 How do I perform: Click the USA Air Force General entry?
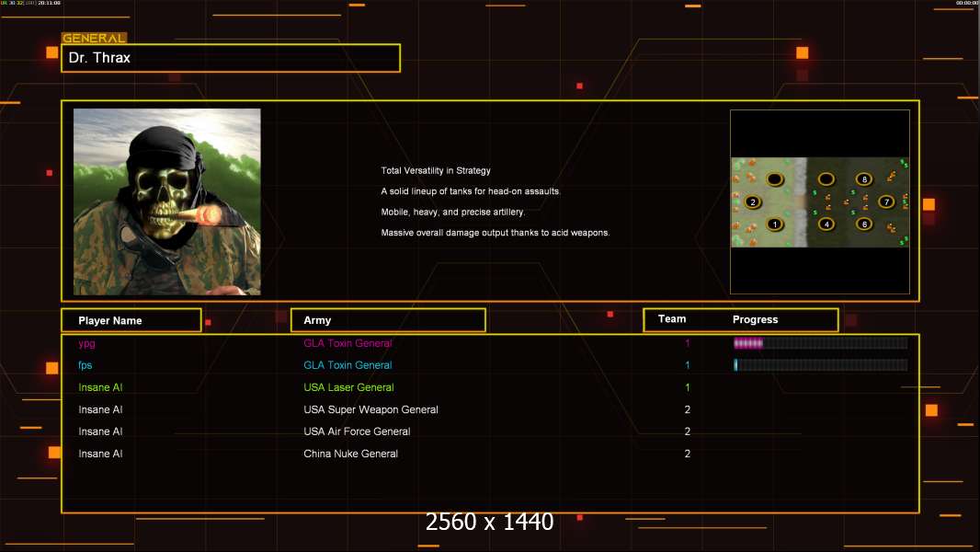357,431
